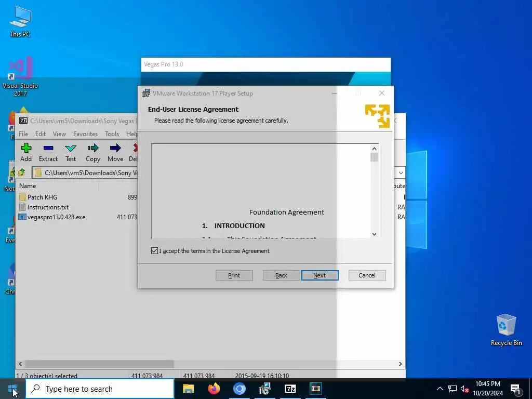This screenshot has height=399, width=532.
Task: Open Visual Studio 2017 desktop shortcut
Action: [x=20, y=77]
